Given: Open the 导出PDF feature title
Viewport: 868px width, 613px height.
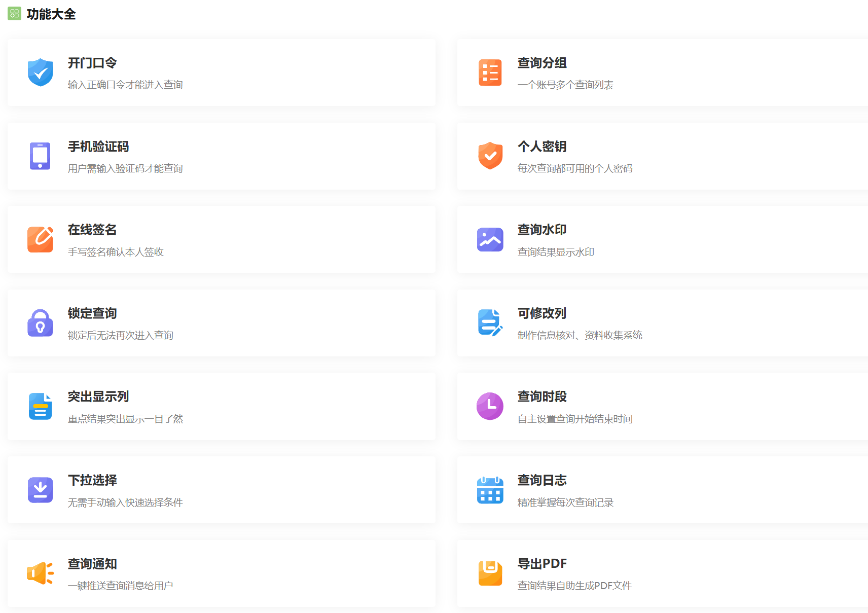Looking at the screenshot, I should click(542, 564).
